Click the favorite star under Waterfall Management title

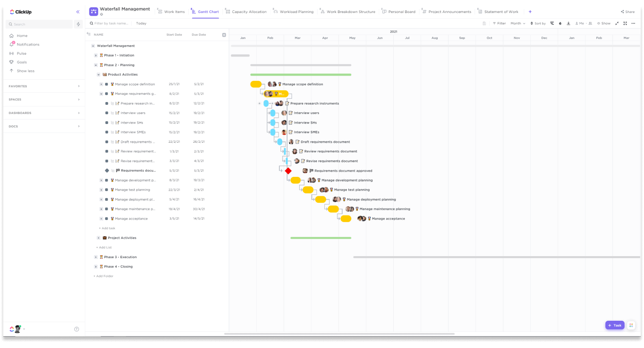click(x=102, y=15)
